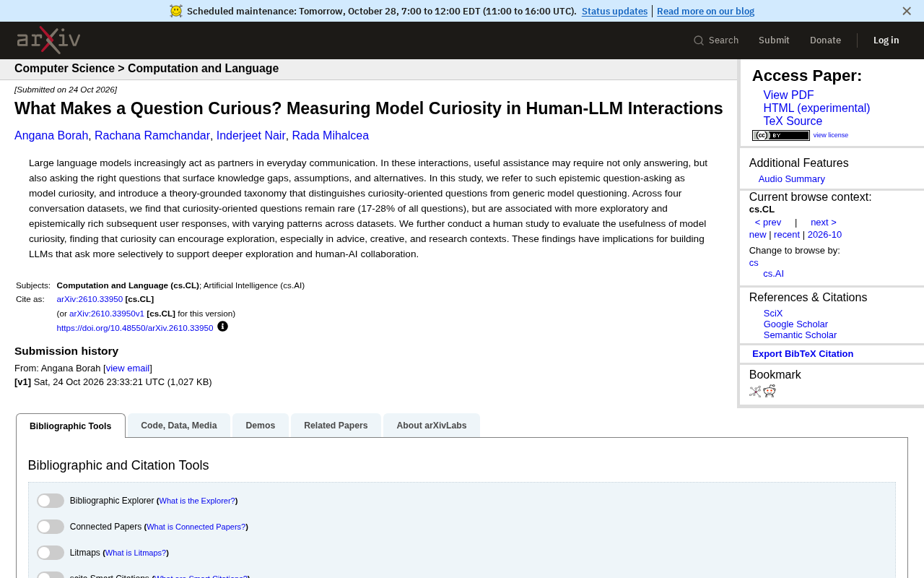Bookmark on BibSonomy icon
This screenshot has width=924, height=578.
click(755, 391)
